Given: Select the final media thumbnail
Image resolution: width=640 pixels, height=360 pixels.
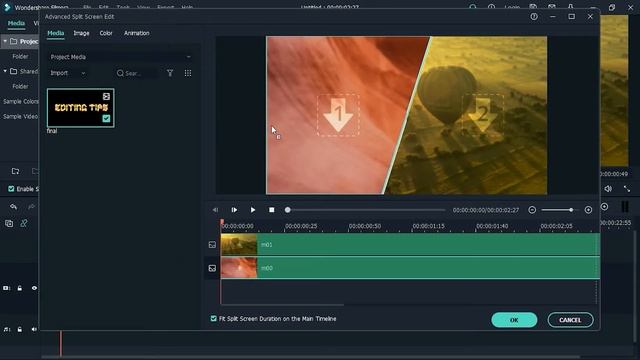Looking at the screenshot, I should [80, 108].
